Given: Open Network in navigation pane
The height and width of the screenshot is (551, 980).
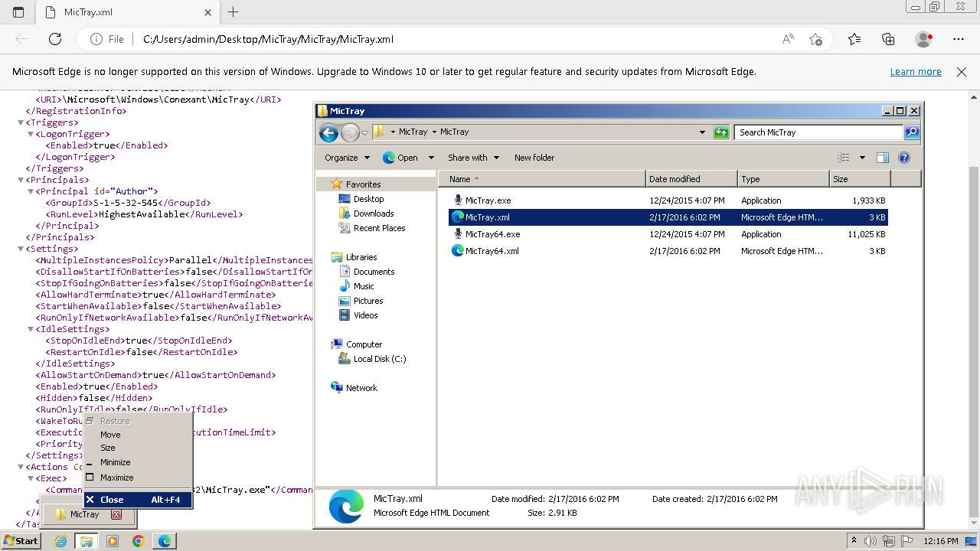Looking at the screenshot, I should click(361, 388).
